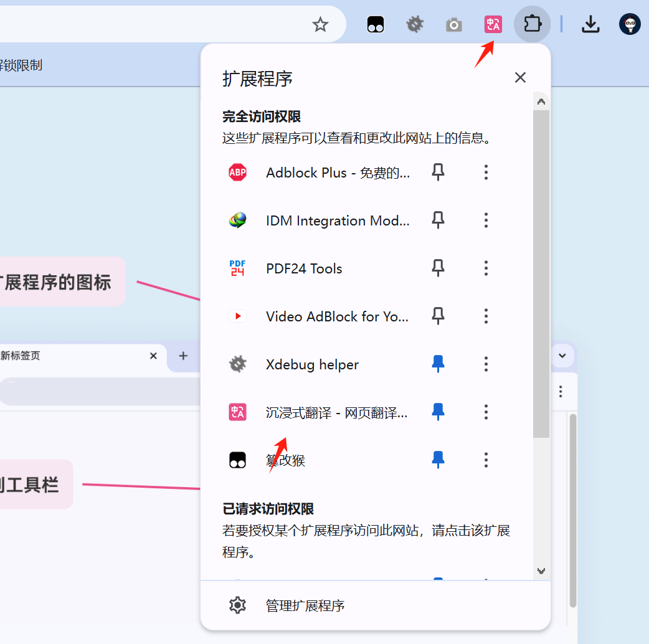Viewport: 649px width, 644px height.
Task: Open more options for Video AdBlock
Action: pyautogui.click(x=486, y=316)
